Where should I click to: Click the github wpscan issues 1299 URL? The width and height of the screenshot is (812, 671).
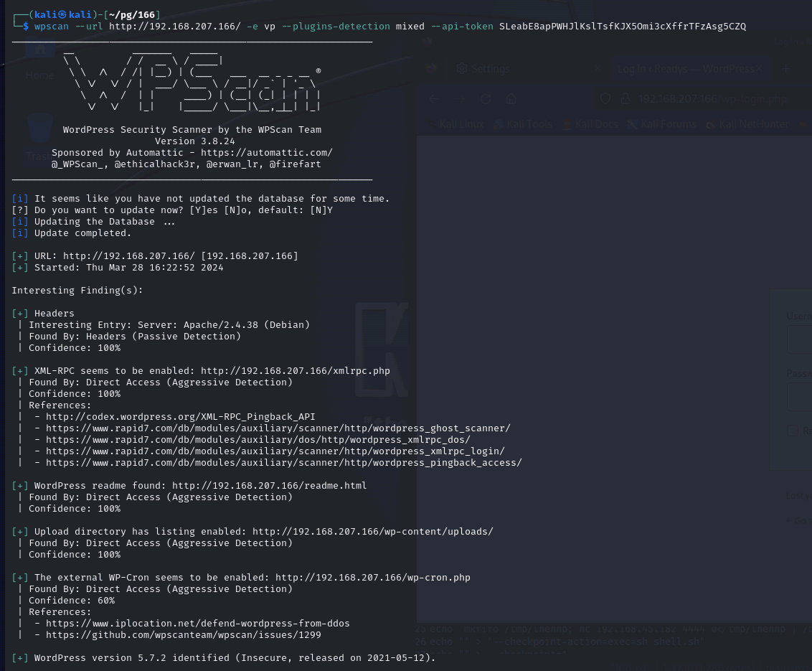tap(184, 634)
